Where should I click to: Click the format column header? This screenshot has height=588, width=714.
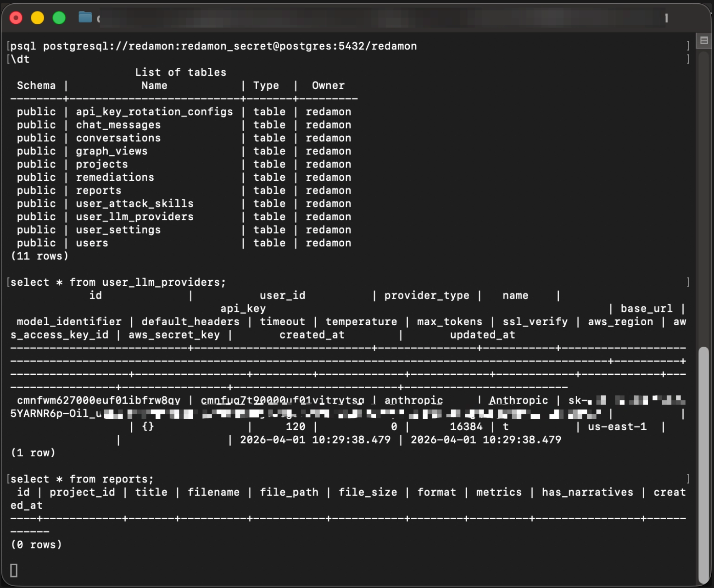point(437,493)
